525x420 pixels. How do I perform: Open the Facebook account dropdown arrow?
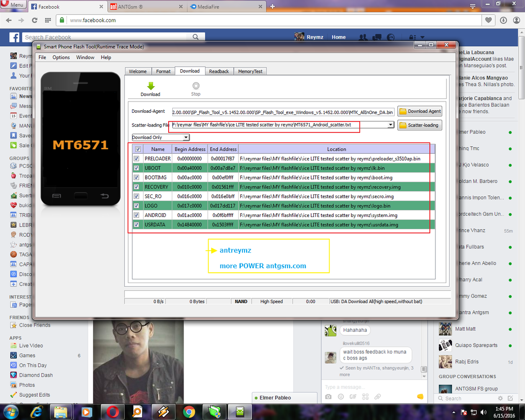point(422,37)
